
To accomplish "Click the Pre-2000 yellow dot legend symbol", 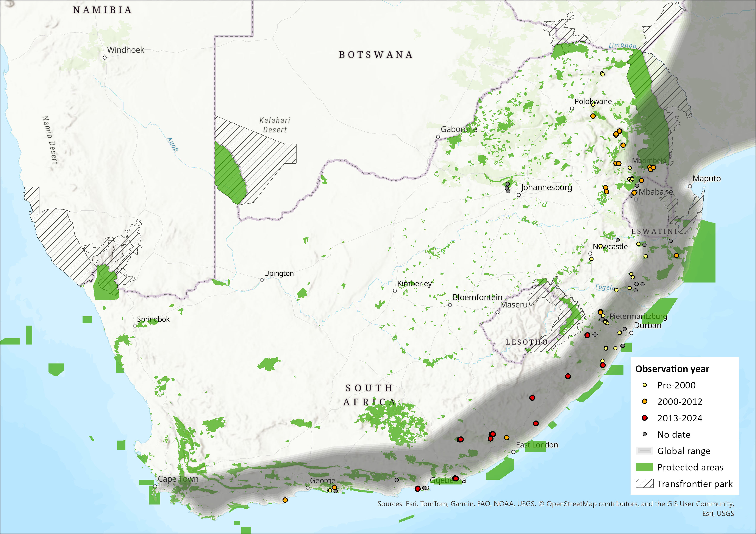I will point(645,385).
